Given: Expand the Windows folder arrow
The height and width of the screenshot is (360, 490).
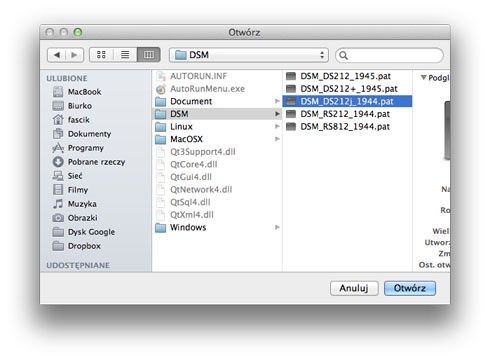Looking at the screenshot, I should [277, 228].
